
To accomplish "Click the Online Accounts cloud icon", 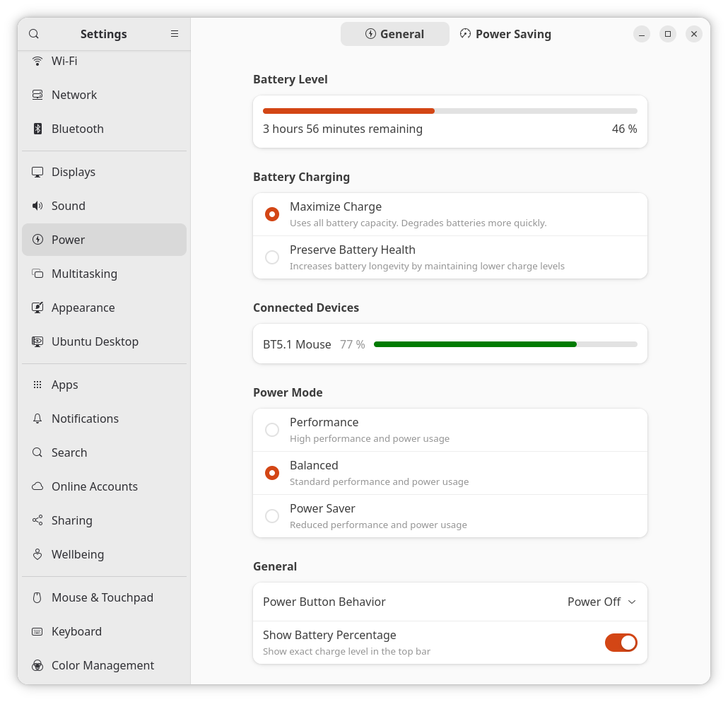I will (x=37, y=486).
